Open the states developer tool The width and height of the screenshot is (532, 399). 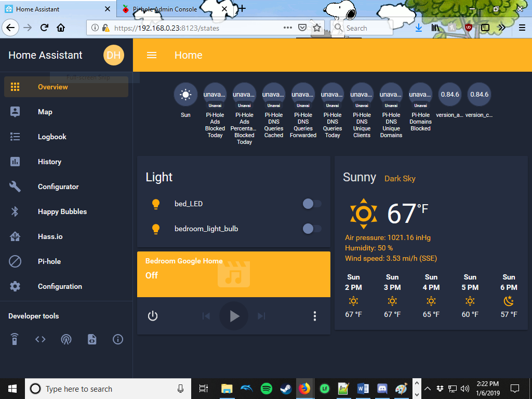point(41,339)
